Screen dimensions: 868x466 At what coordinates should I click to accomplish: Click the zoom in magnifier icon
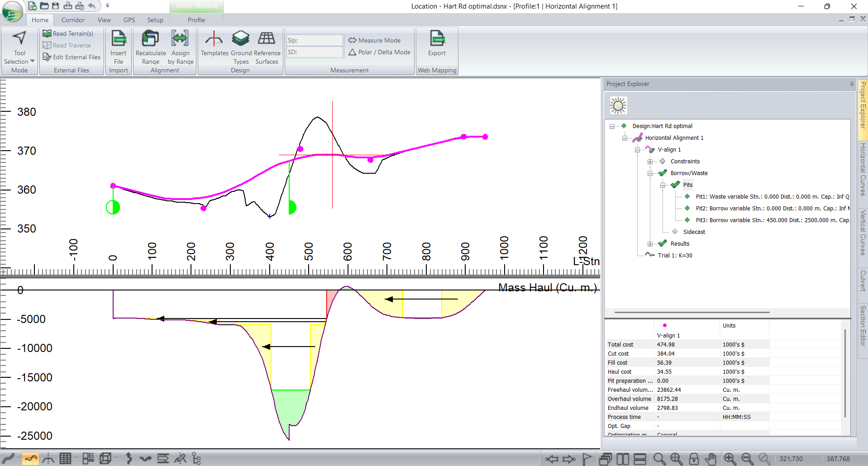730,459
